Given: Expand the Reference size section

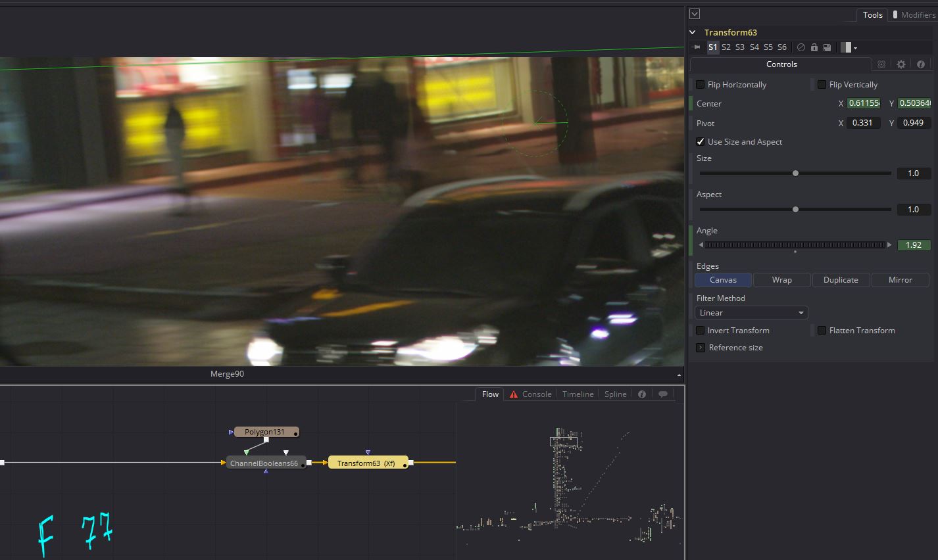Looking at the screenshot, I should pyautogui.click(x=701, y=348).
